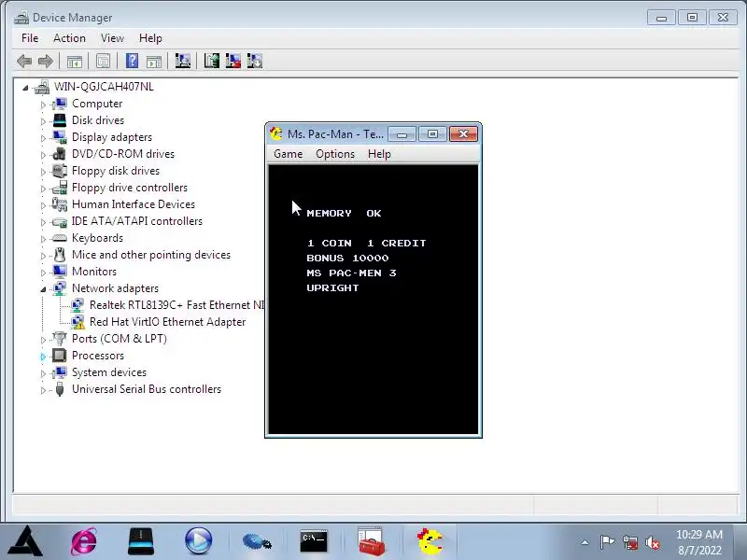Open Game menu in Ms. Pac-Man window
This screenshot has height=560, width=747.
click(x=289, y=154)
